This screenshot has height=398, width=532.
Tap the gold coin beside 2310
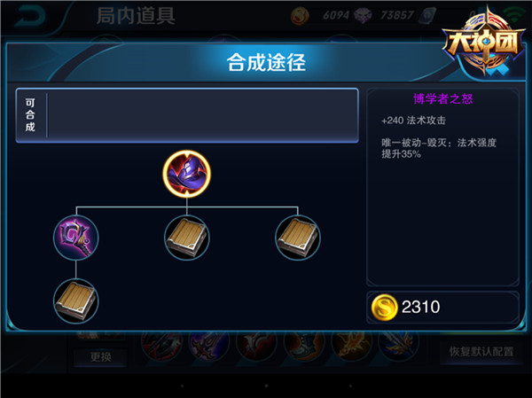(x=384, y=308)
